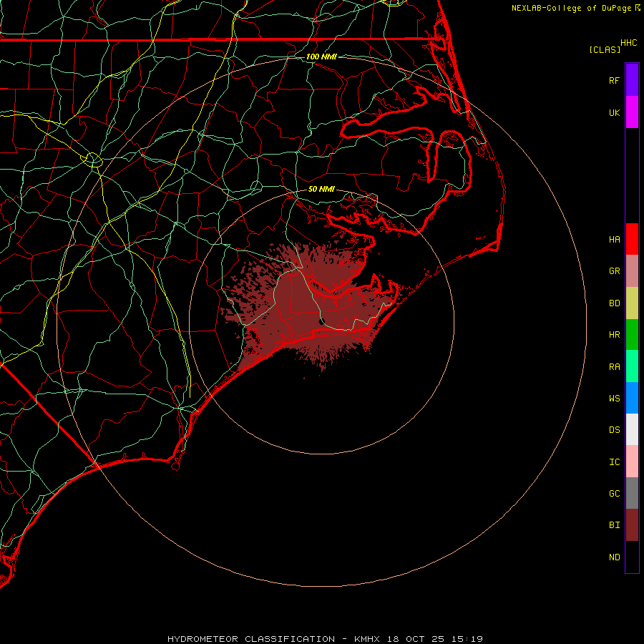This screenshot has width=644, height=644.
Task: Click the ND black legend swatch
Action: (632, 557)
